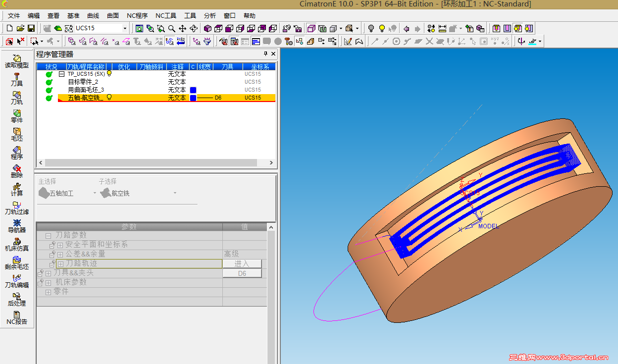618x364 pixels.
Task: Click scroll-up arrow of parameter table
Action: [271, 227]
